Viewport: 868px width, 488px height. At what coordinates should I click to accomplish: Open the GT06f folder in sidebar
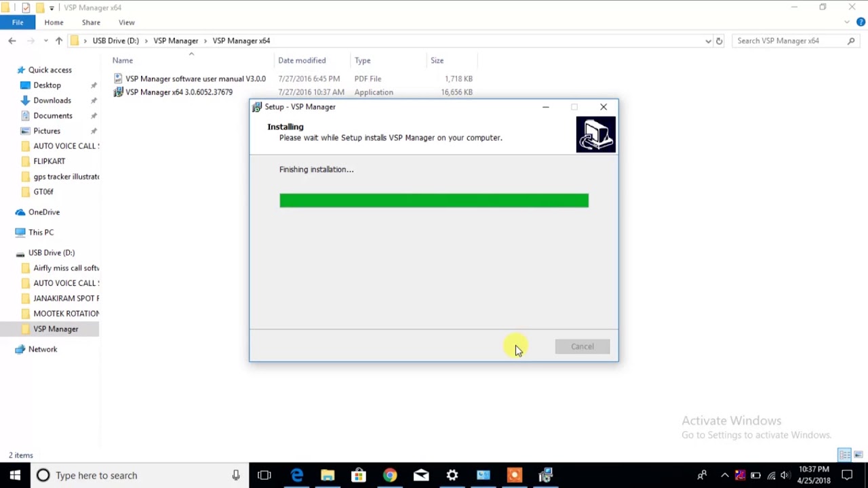point(43,192)
